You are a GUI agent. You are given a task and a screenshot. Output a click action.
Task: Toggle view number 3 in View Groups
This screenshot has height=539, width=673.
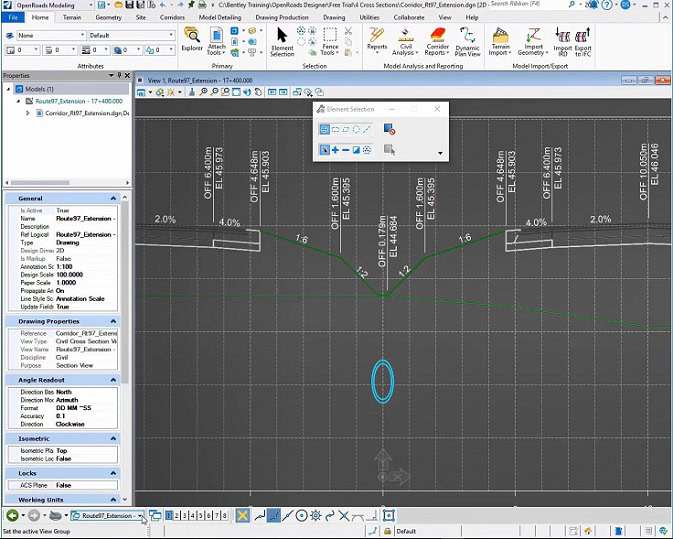[187, 516]
